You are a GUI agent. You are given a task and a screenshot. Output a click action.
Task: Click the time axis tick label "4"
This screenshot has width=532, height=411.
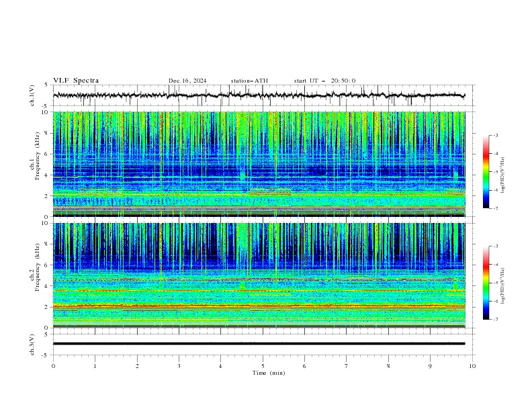click(x=220, y=366)
